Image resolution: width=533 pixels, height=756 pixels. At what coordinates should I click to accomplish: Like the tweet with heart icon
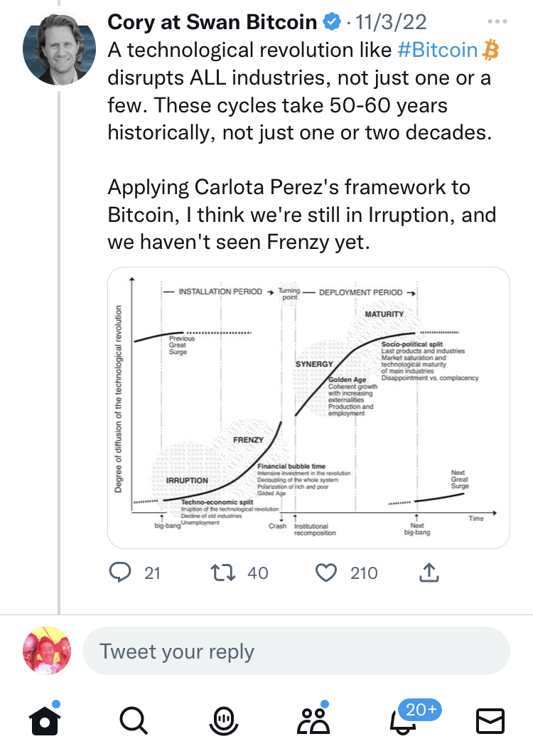click(x=326, y=573)
